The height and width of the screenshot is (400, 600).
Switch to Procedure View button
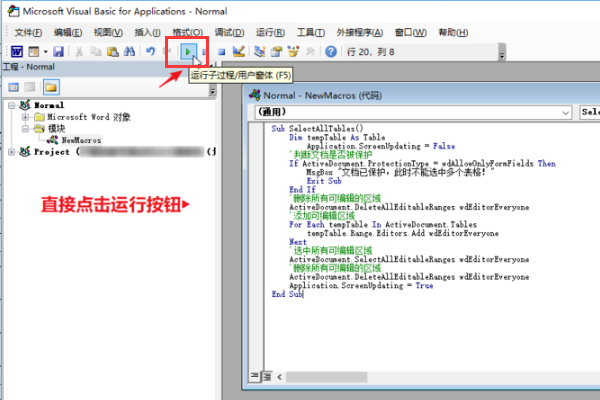(x=254, y=376)
